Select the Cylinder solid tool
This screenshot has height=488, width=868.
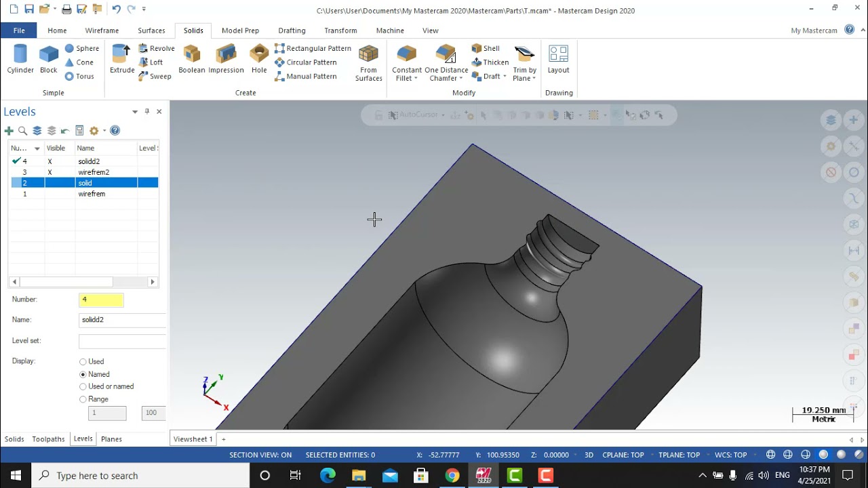coord(20,59)
